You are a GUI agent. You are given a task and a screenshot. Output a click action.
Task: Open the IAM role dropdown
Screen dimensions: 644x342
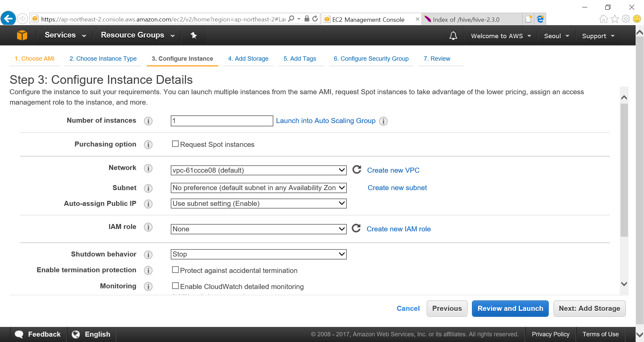[259, 229]
